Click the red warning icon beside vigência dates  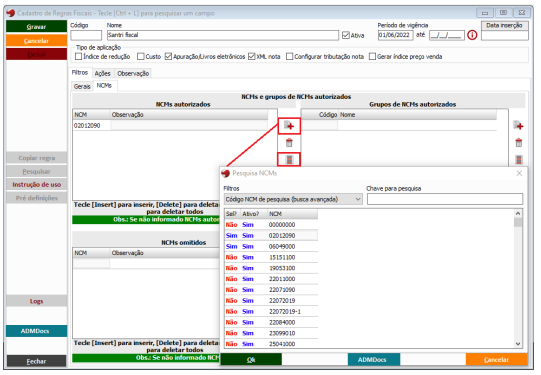[472, 35]
